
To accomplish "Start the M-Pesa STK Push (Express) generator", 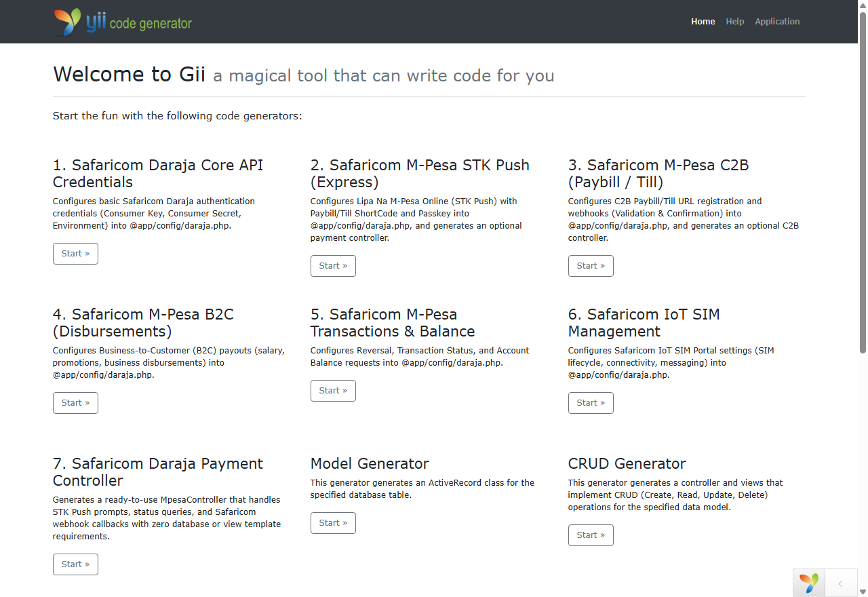I will tap(333, 266).
